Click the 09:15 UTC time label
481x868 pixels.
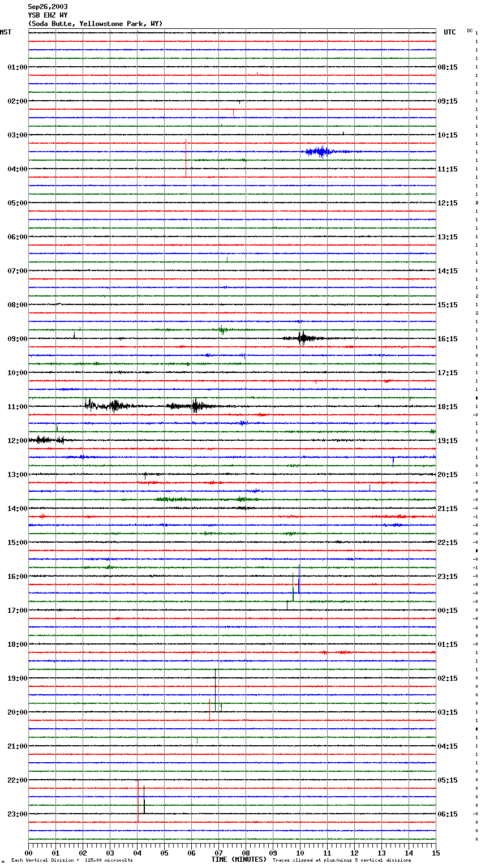(x=448, y=101)
